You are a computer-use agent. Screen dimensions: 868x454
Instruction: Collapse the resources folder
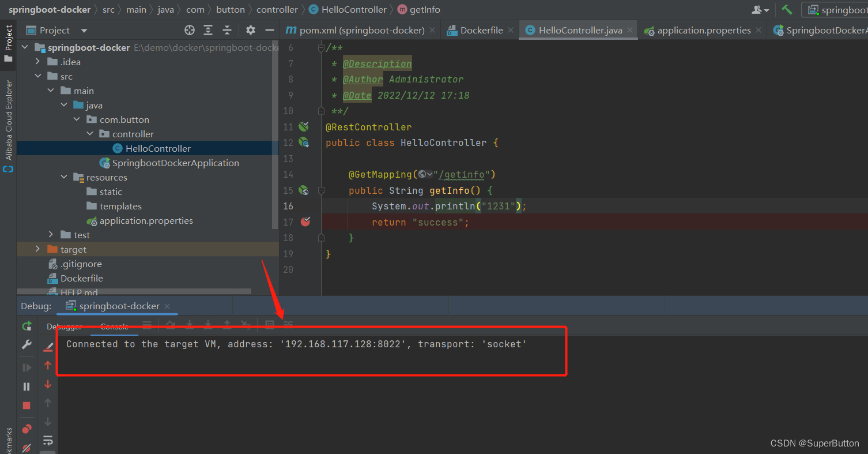click(x=63, y=177)
